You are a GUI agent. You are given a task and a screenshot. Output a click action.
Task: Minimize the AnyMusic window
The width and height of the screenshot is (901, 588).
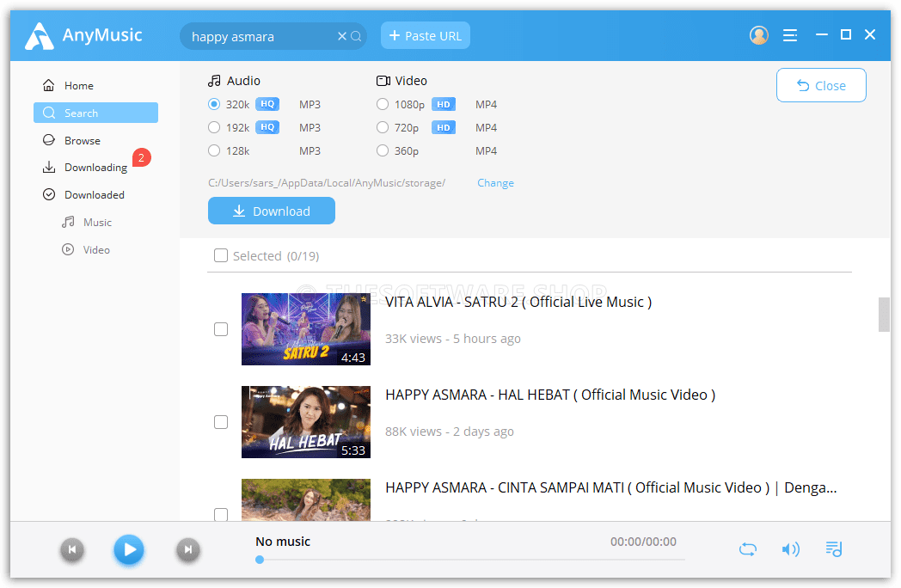click(x=822, y=35)
